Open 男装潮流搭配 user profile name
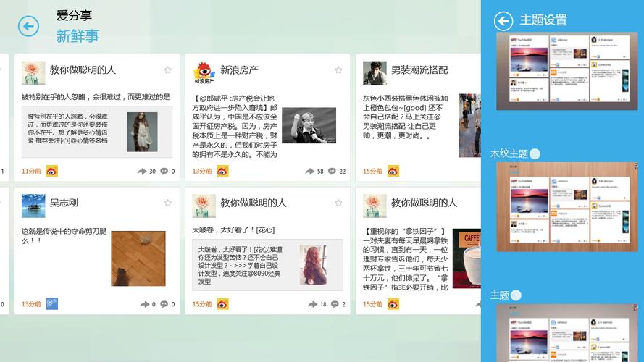Image resolution: width=644 pixels, height=362 pixels. coord(419,70)
